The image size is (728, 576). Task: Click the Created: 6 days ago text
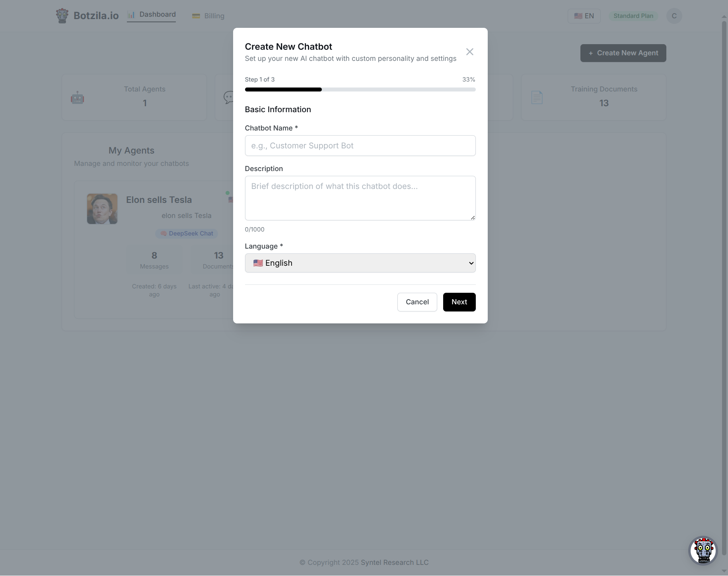154,290
